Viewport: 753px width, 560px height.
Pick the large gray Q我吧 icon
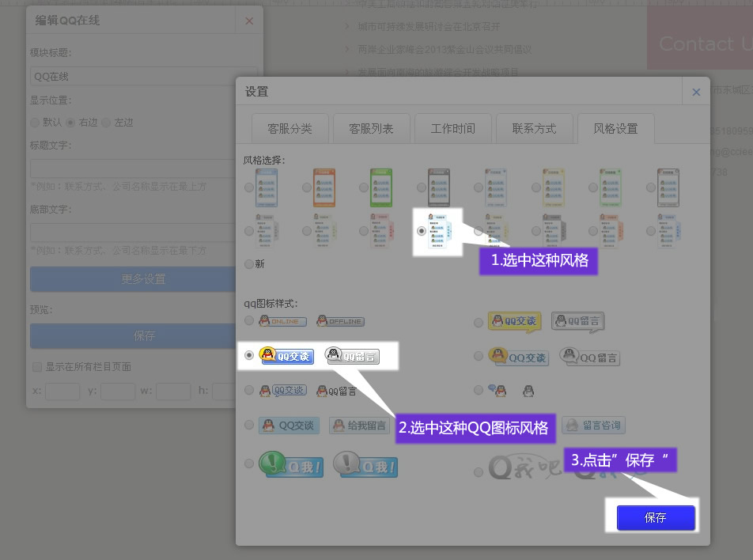524,467
